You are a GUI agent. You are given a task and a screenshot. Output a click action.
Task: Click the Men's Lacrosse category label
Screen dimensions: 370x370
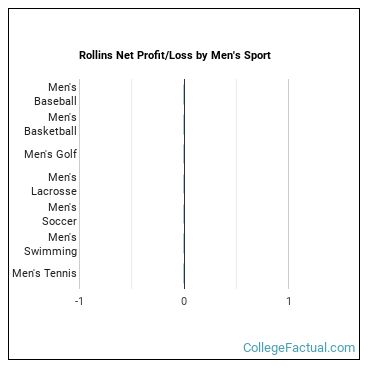[x=54, y=184]
